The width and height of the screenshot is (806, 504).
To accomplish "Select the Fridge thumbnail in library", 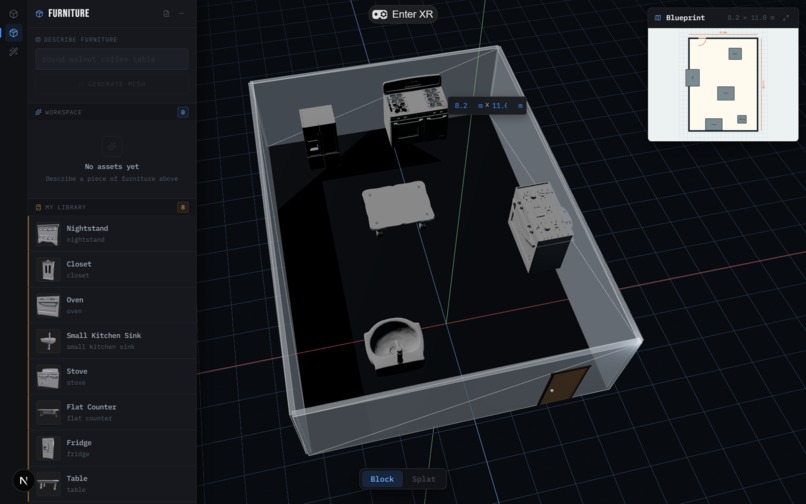I will click(48, 448).
